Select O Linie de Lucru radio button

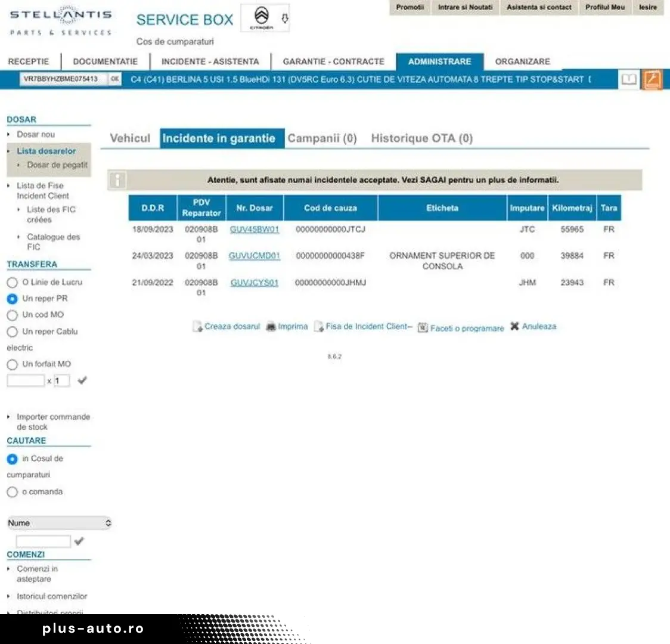pos(13,283)
